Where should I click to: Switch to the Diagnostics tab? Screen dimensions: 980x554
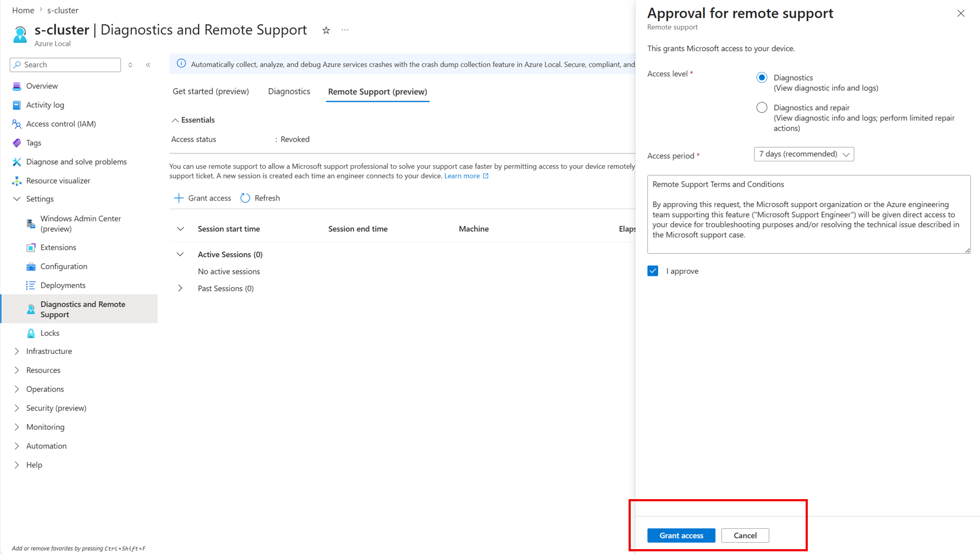[x=289, y=91]
